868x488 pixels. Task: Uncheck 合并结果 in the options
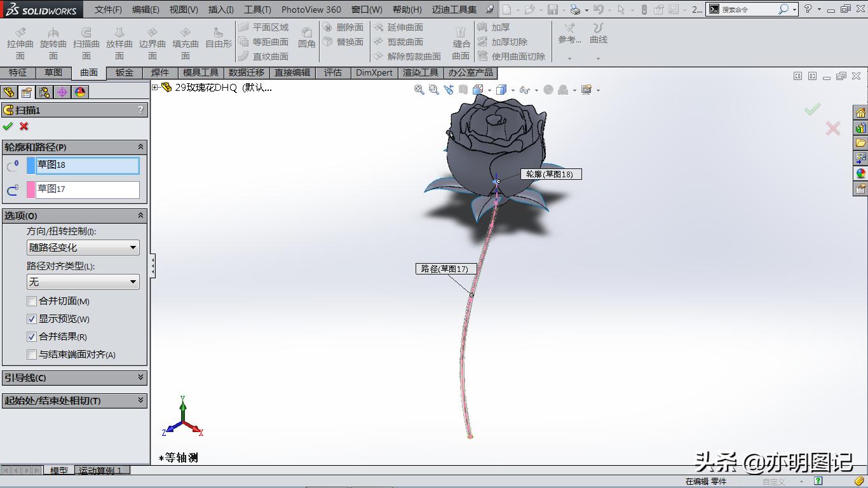[x=32, y=337]
